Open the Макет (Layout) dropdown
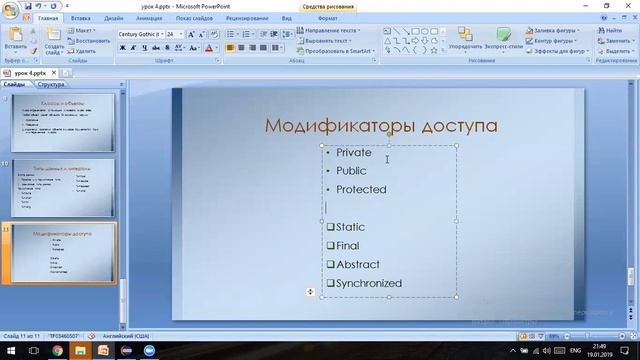The image size is (640, 360). click(x=82, y=31)
